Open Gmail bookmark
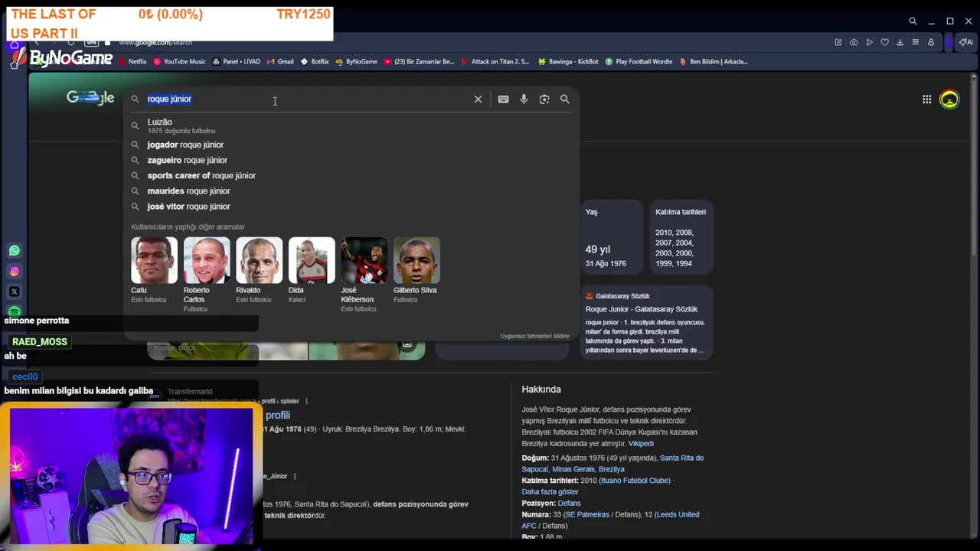980x551 pixels. (x=280, y=61)
